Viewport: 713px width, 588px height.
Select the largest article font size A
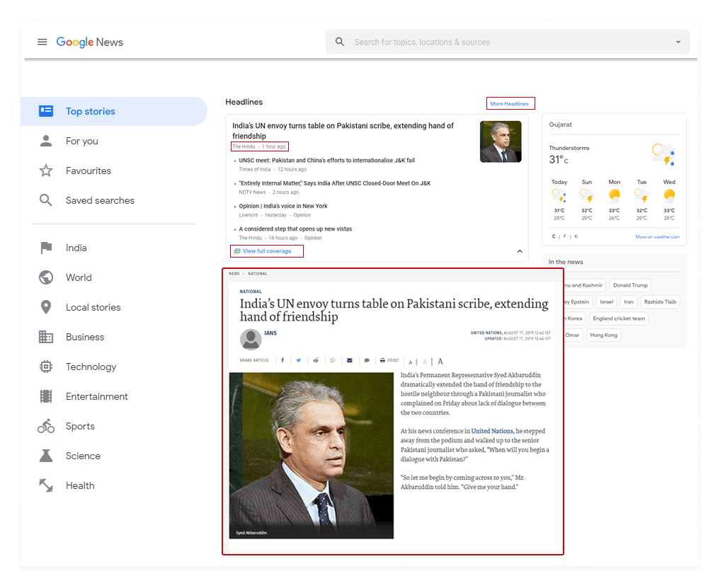point(440,362)
